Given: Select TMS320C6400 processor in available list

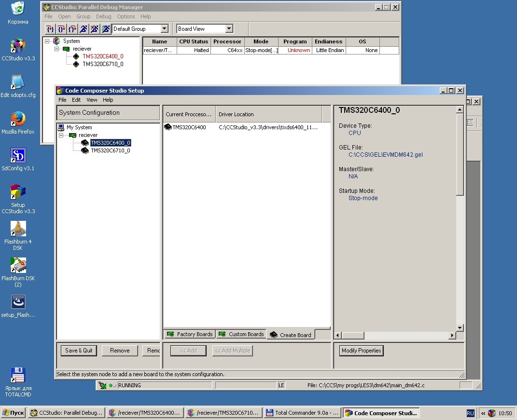Looking at the screenshot, I should pyautogui.click(x=189, y=127).
